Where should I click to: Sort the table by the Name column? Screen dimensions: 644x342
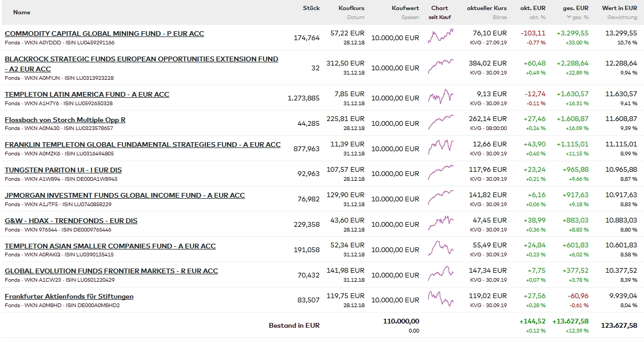(x=22, y=12)
